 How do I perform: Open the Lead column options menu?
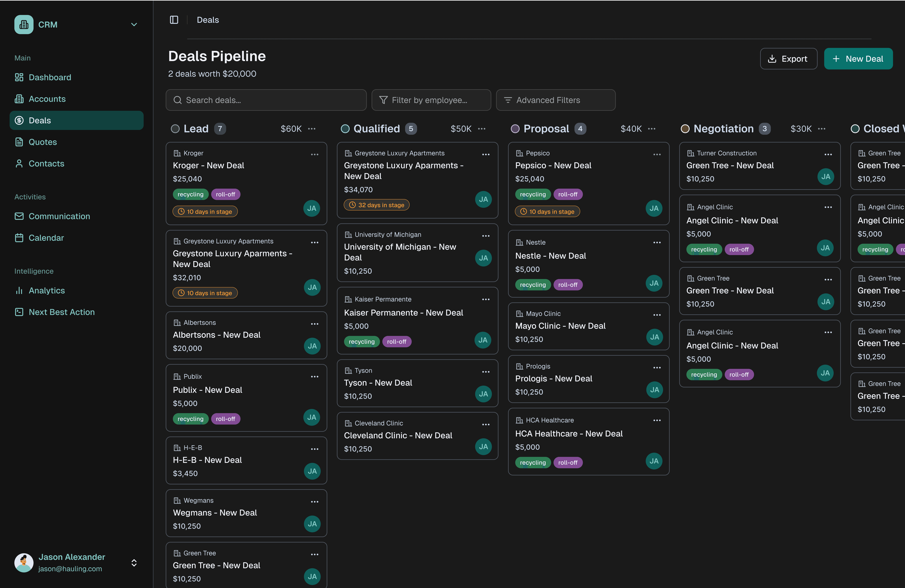[x=312, y=129]
